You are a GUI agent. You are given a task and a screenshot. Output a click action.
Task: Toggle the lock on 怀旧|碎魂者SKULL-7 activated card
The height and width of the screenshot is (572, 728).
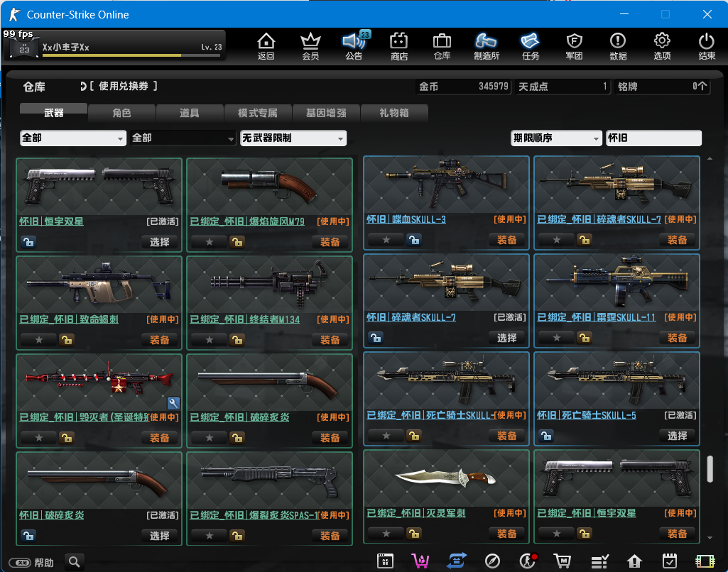click(x=376, y=338)
